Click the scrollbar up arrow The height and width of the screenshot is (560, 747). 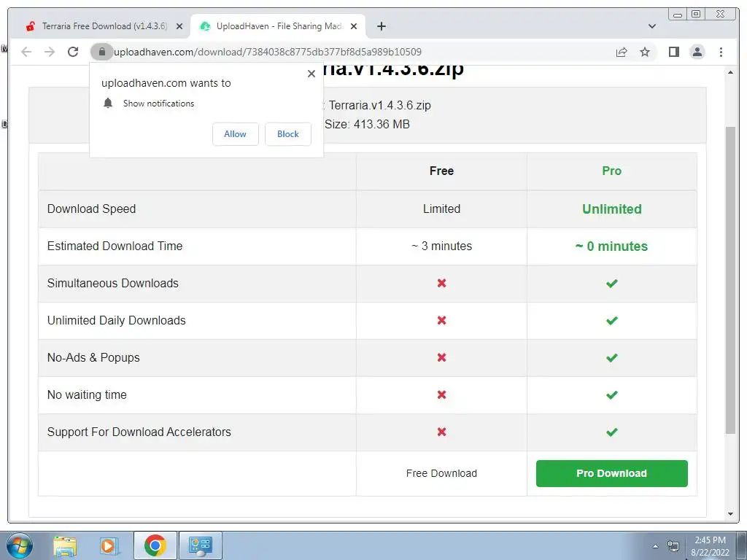point(730,72)
